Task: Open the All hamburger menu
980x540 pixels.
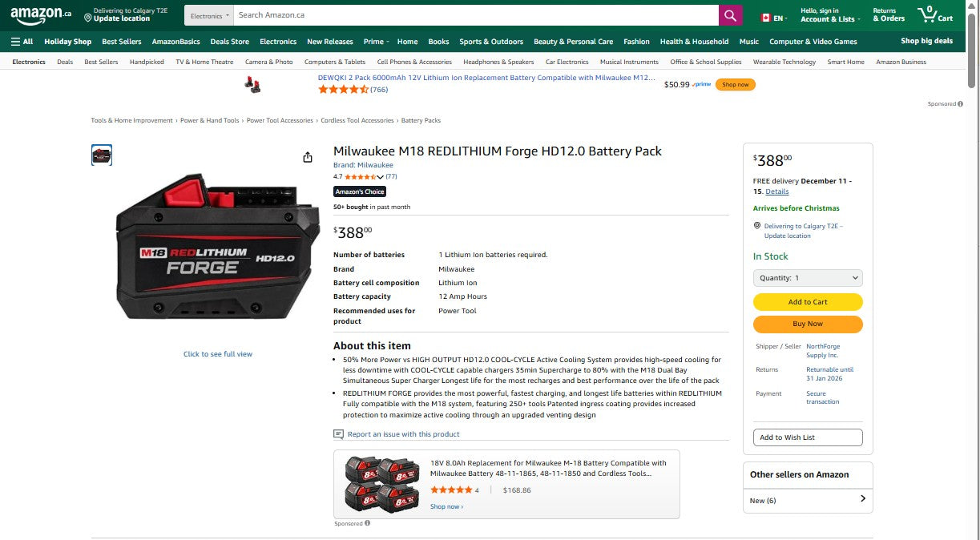Action: pyautogui.click(x=22, y=41)
